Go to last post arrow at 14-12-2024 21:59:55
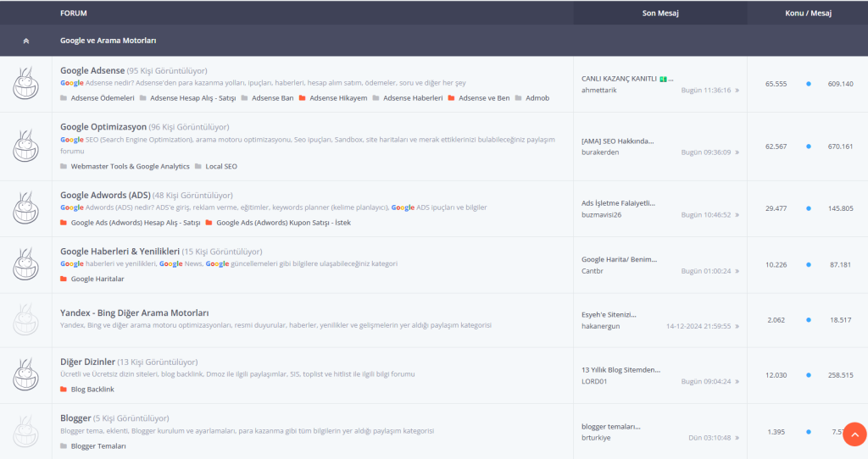The width and height of the screenshot is (868, 459). [737, 326]
